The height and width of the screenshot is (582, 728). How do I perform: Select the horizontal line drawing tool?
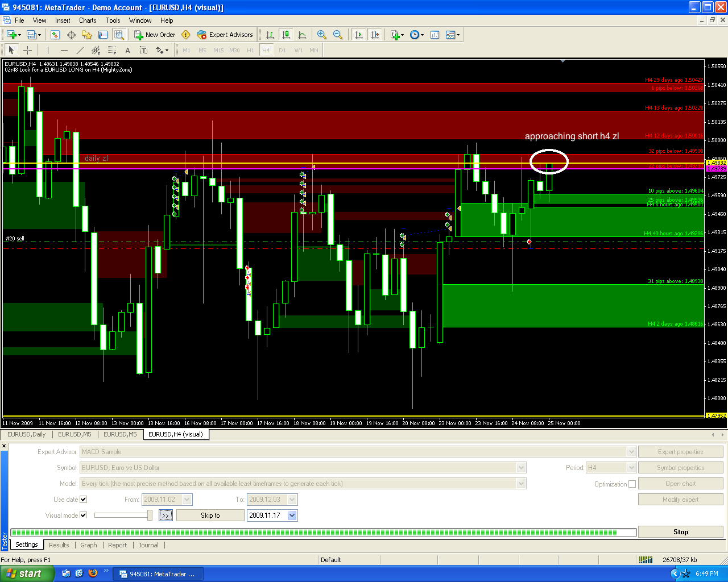pyautogui.click(x=64, y=50)
